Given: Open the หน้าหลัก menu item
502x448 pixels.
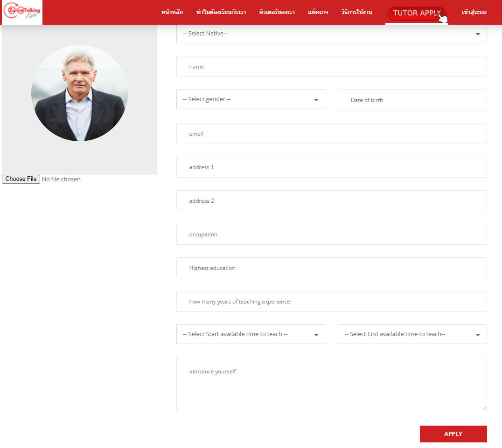Looking at the screenshot, I should point(172,12).
